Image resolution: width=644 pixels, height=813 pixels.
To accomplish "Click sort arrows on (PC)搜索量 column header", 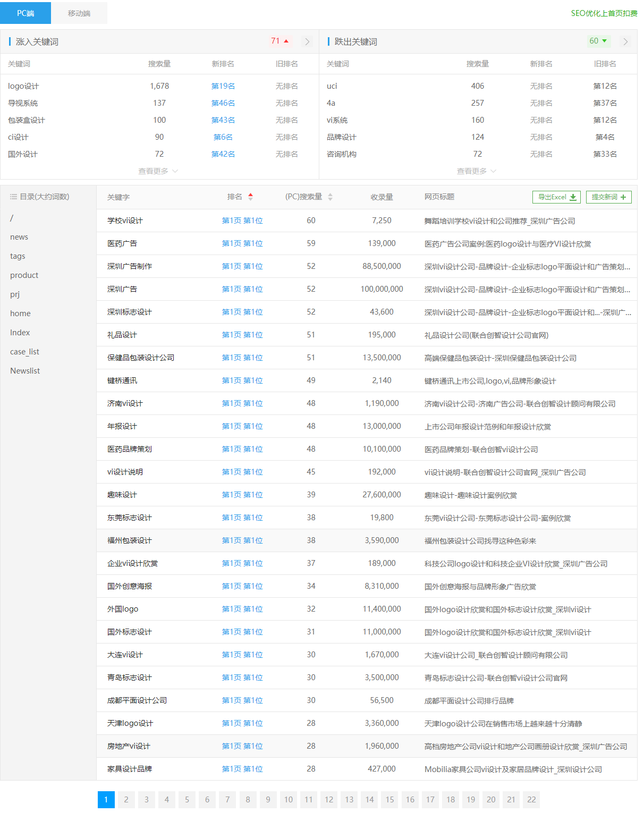I will tap(329, 196).
